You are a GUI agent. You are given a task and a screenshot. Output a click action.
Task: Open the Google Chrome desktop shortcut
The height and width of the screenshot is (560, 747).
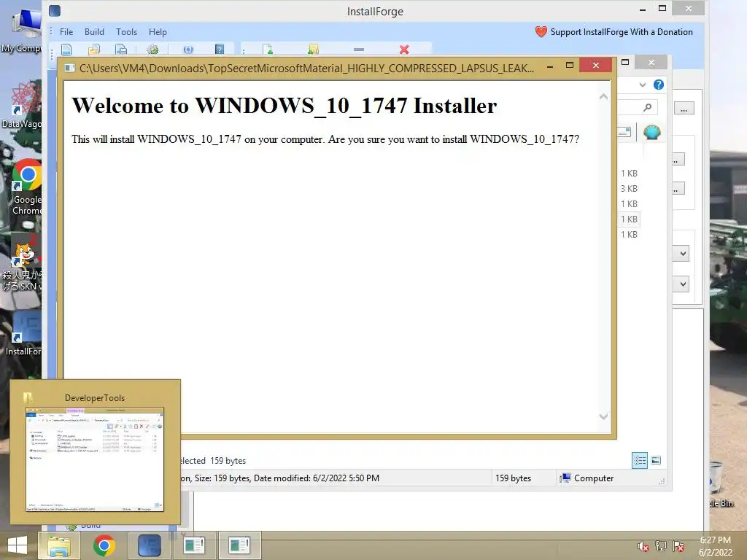(27, 187)
